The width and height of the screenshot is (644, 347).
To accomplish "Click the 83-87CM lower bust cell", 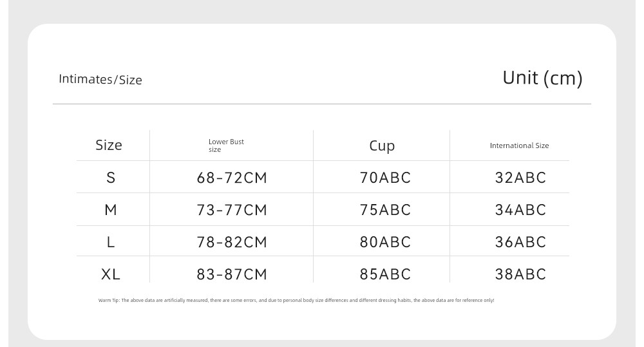I will coord(232,274).
